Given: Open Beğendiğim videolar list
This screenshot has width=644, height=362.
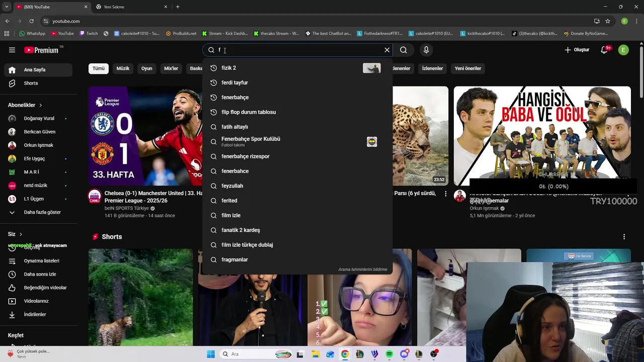Looking at the screenshot, I should point(38,288).
